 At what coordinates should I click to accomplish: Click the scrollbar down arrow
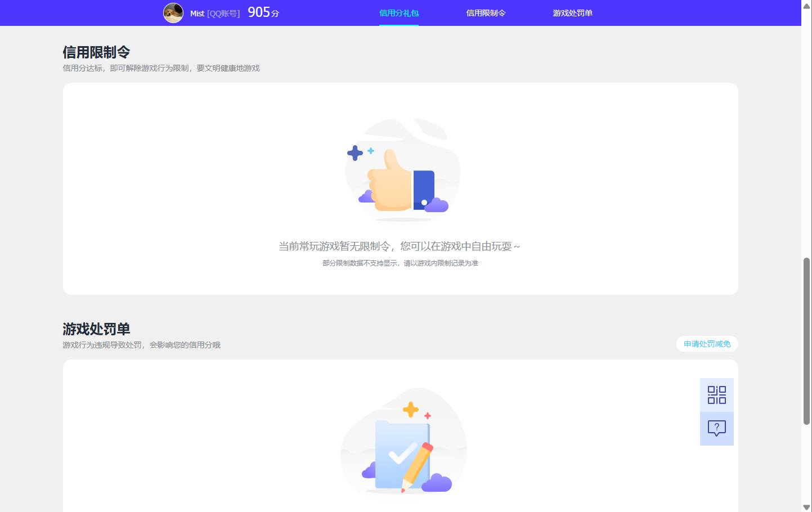click(806, 507)
